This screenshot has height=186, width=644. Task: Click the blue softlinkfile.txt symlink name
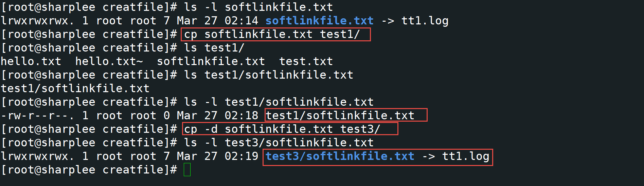pyautogui.click(x=319, y=21)
